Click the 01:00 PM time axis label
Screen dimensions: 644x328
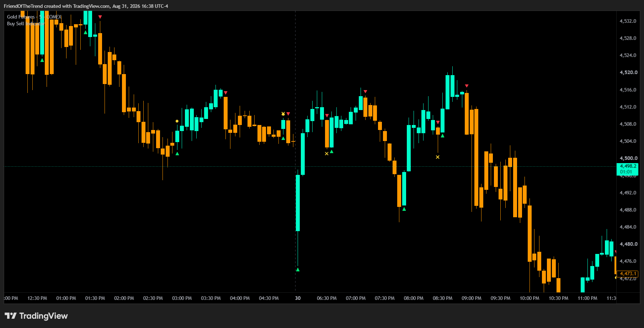tap(66, 298)
